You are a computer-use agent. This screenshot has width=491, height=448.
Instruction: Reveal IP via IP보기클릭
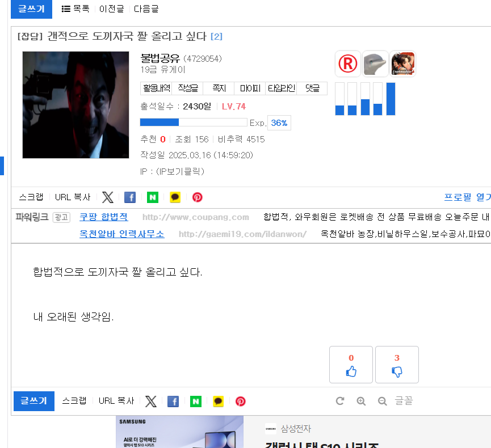point(180,171)
